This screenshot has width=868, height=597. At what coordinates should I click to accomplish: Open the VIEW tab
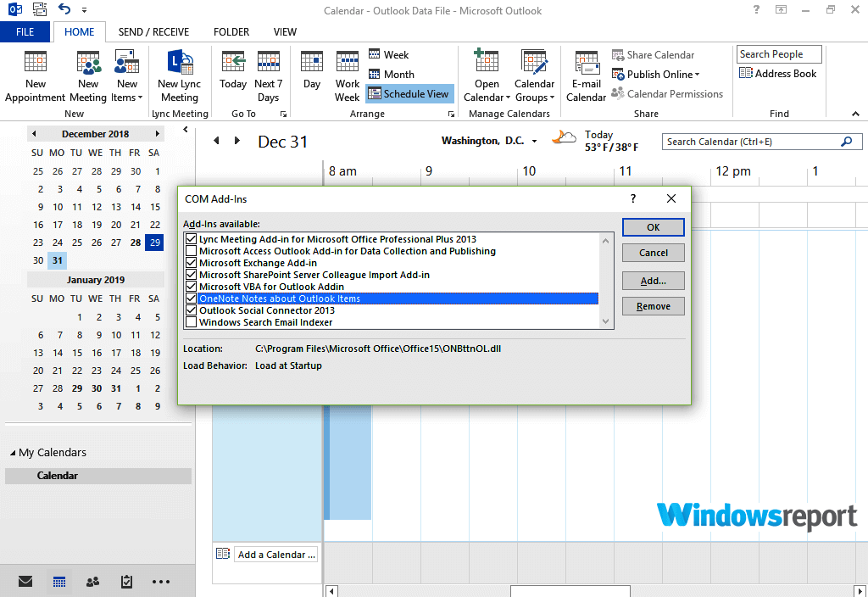point(285,32)
